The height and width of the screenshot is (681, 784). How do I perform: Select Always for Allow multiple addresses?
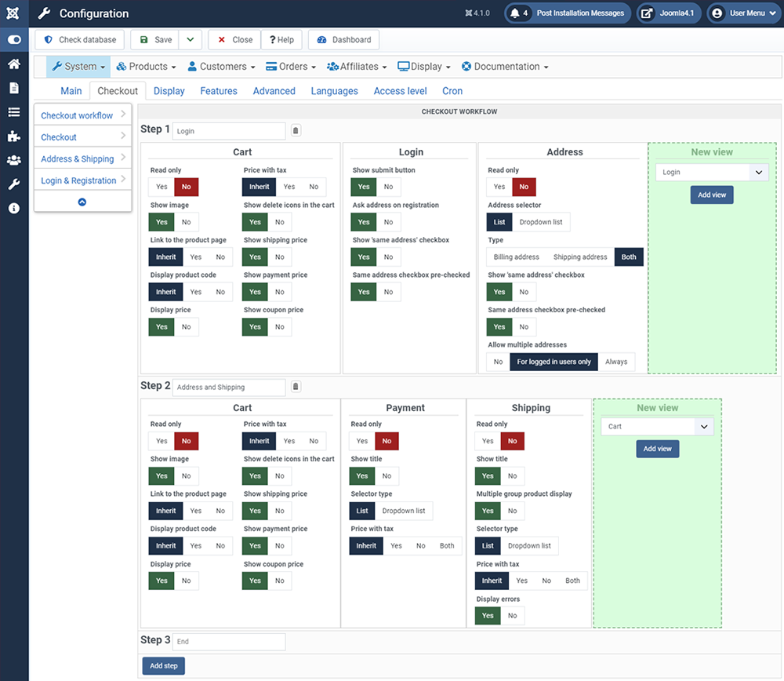tap(616, 362)
